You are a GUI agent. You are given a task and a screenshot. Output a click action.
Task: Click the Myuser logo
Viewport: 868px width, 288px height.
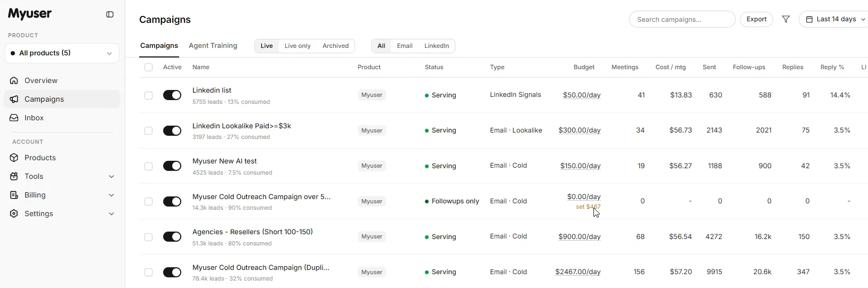(x=30, y=14)
